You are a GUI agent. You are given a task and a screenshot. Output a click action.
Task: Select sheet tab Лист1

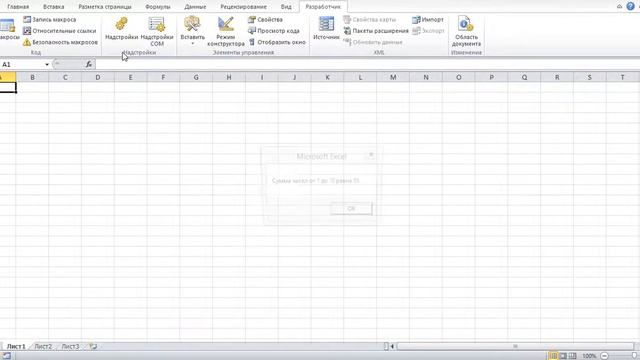[16, 347]
